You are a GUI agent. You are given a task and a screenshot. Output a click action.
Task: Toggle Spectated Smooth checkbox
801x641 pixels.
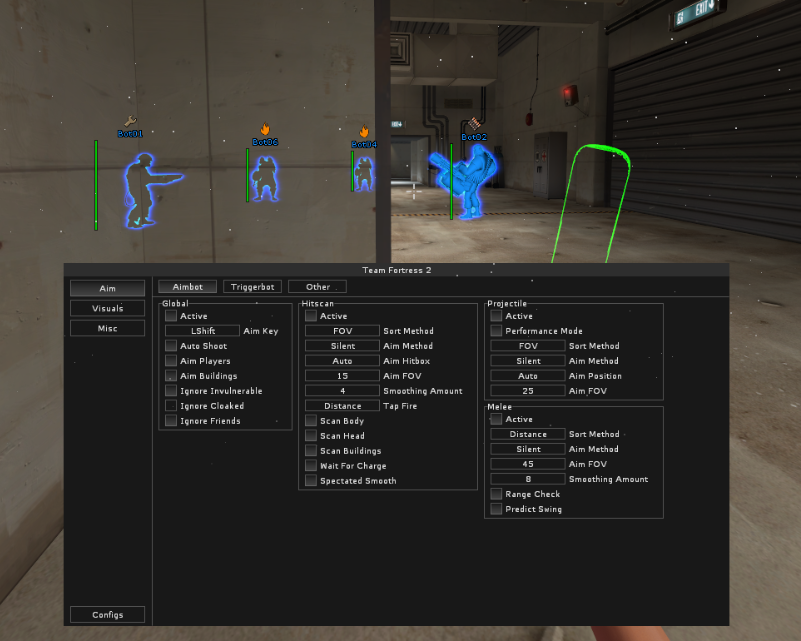[311, 481]
